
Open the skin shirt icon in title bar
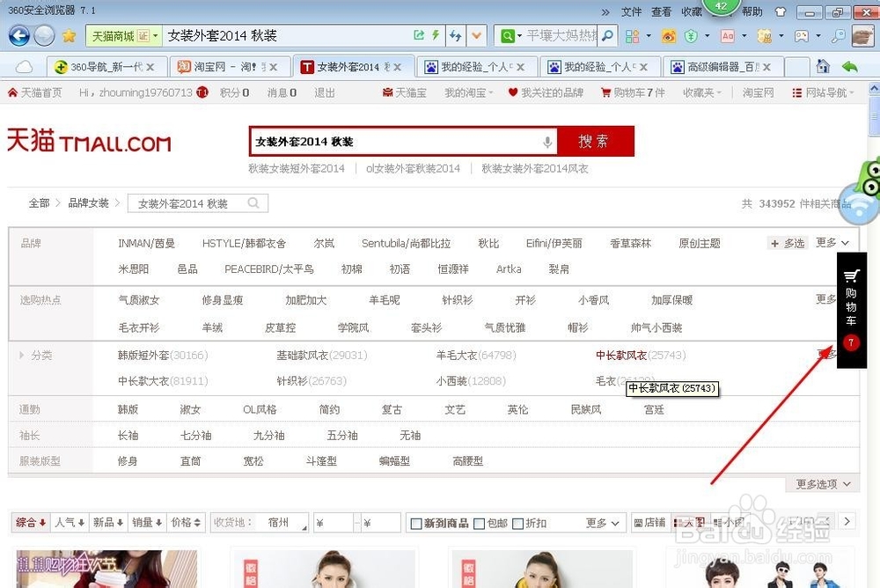click(780, 11)
